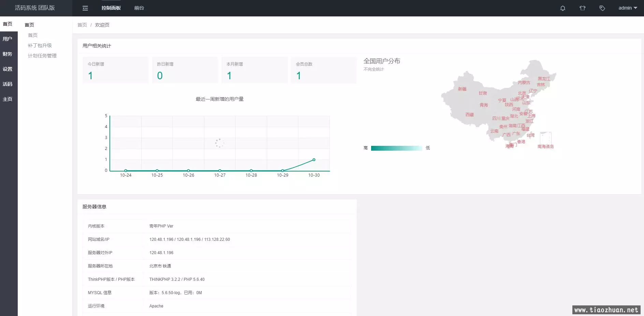Viewport: 644px width, 316px height.
Task: Select 财务 in the dark sidebar
Action: point(8,54)
